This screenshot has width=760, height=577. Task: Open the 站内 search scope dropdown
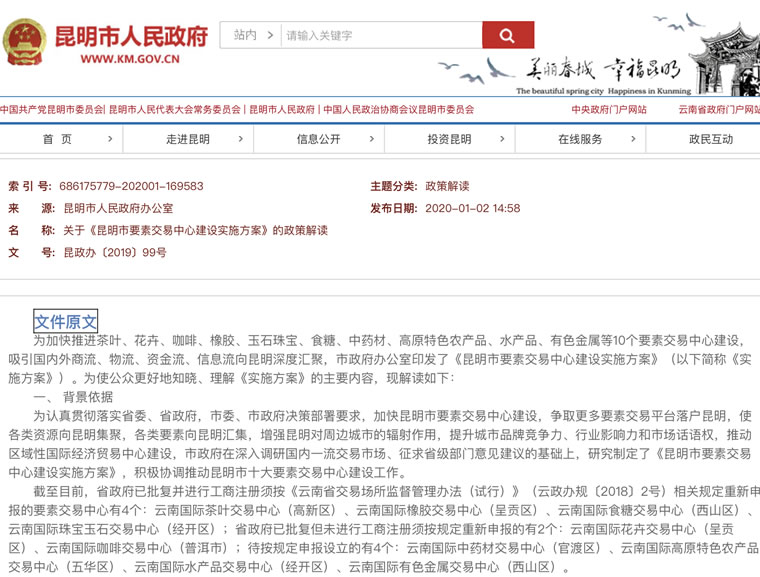click(x=253, y=35)
